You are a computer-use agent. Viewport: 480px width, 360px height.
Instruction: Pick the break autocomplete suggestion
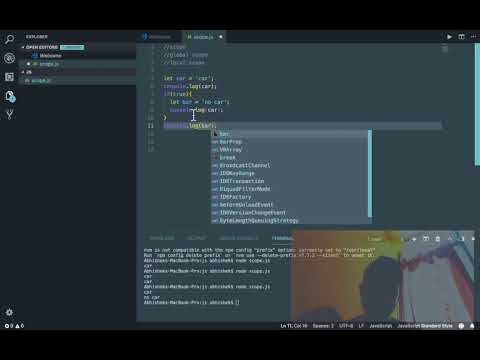pos(289,157)
